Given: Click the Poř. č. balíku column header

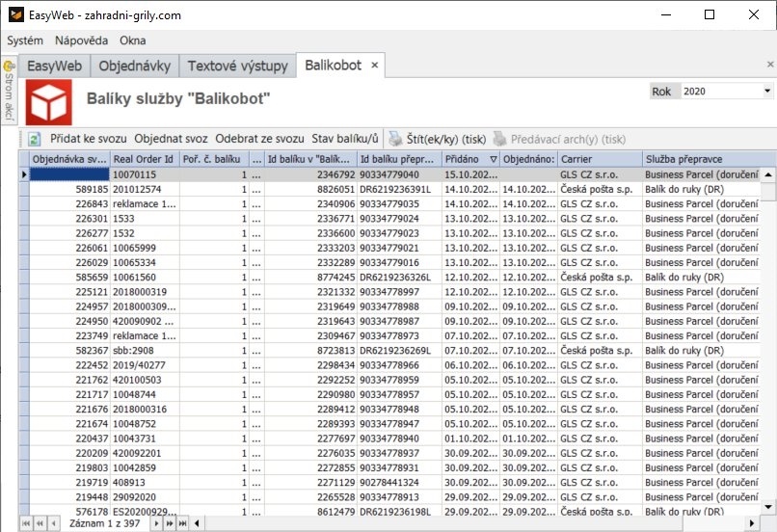Looking at the screenshot, I should [x=214, y=159].
